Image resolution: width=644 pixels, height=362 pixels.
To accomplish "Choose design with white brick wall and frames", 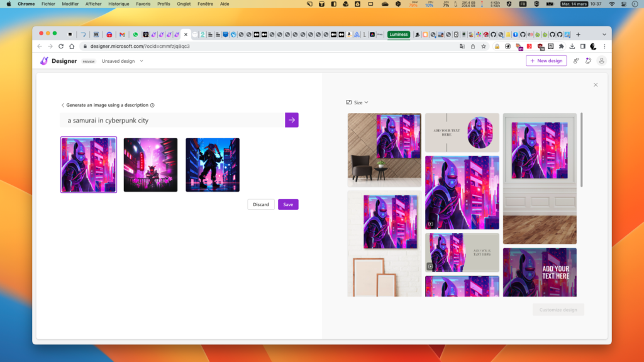I will pyautogui.click(x=384, y=243).
